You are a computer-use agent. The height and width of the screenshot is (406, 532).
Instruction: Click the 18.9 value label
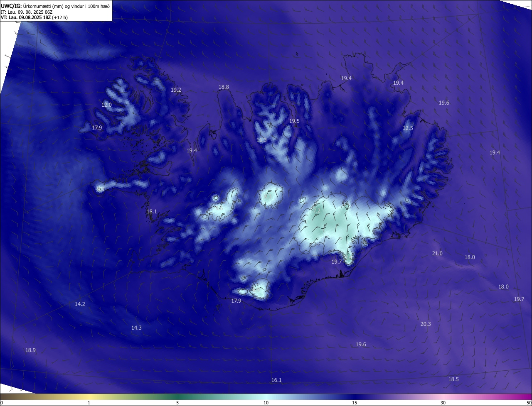(31, 350)
